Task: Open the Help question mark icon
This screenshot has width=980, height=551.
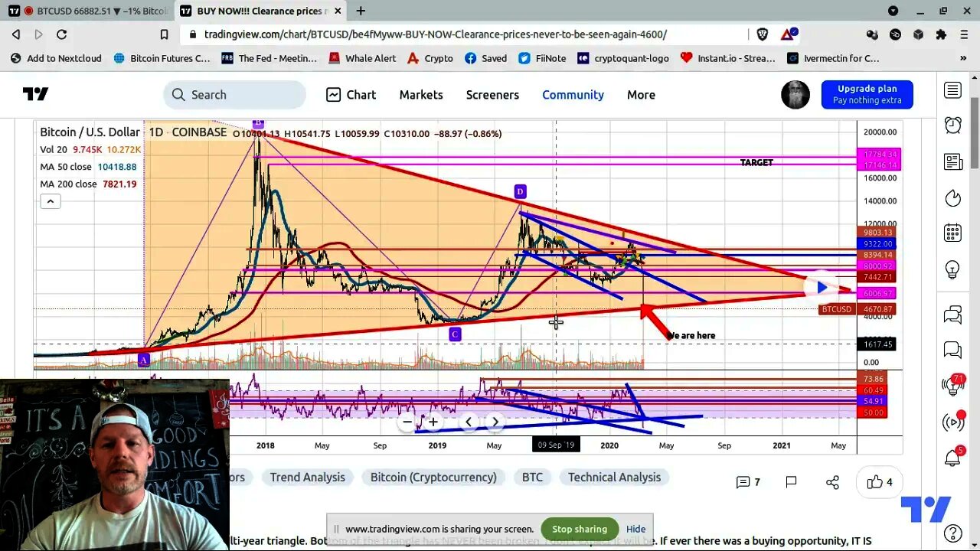Action: click(952, 533)
